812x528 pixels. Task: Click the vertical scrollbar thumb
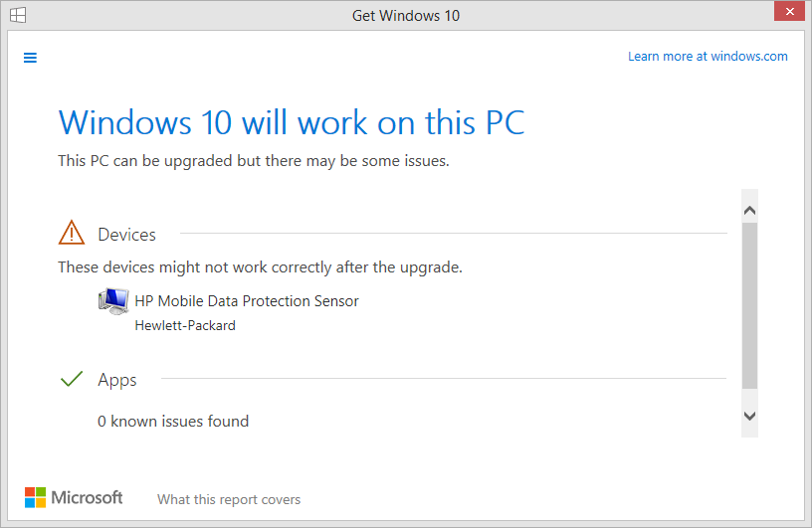[x=750, y=303]
